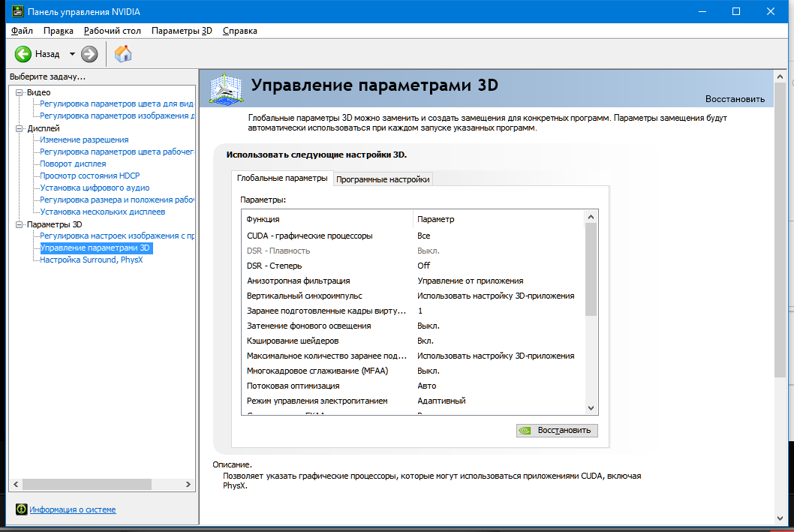Select Настройка Surround, PhysX task

coord(91,260)
